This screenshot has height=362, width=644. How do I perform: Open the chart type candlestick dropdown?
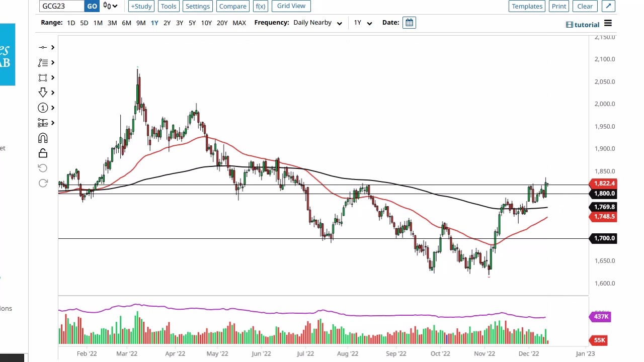pos(110,6)
